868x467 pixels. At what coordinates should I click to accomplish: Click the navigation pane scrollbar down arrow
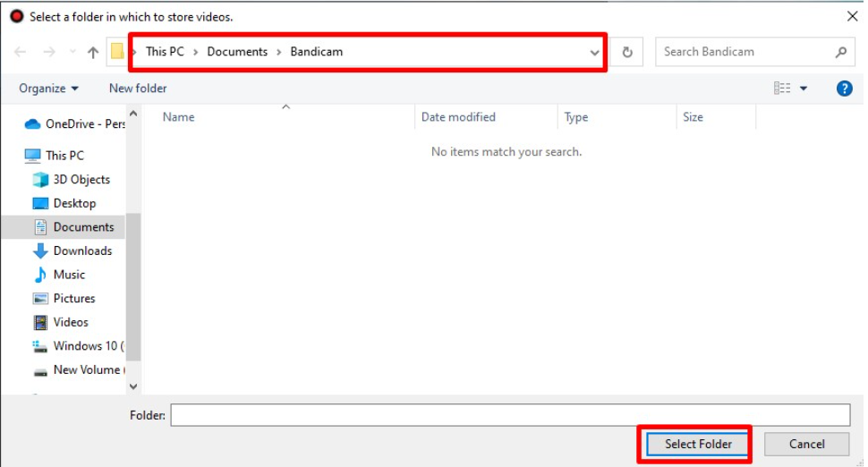[x=133, y=386]
